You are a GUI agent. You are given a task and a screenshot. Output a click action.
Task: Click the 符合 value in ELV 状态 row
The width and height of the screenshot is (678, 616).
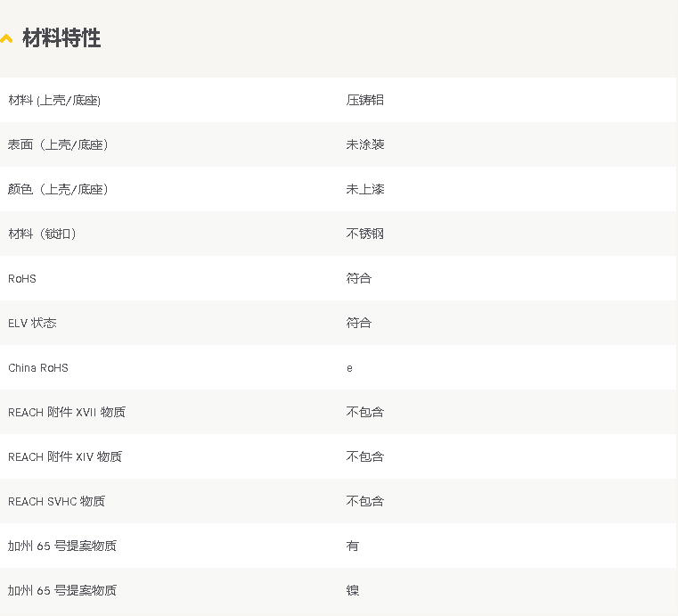[x=358, y=323]
